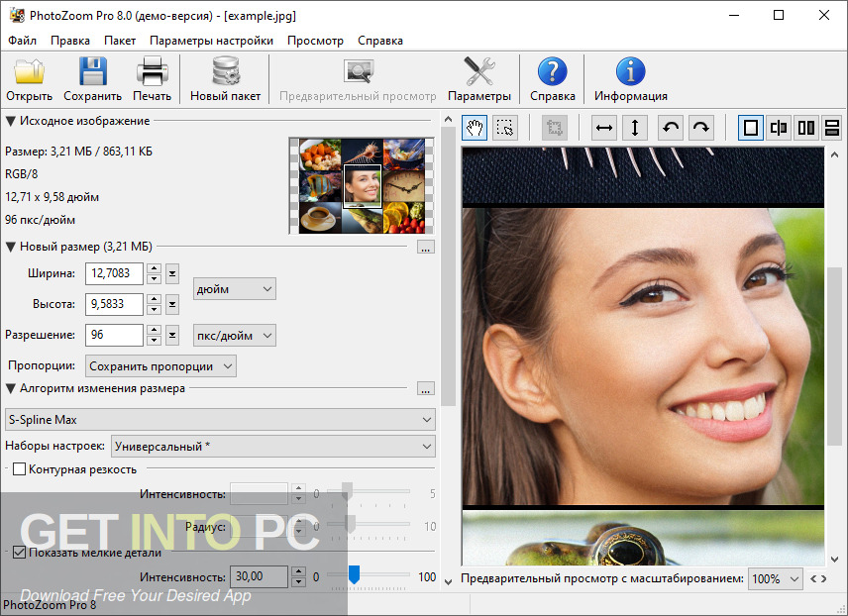Rotate image counterclockwise

[671, 128]
